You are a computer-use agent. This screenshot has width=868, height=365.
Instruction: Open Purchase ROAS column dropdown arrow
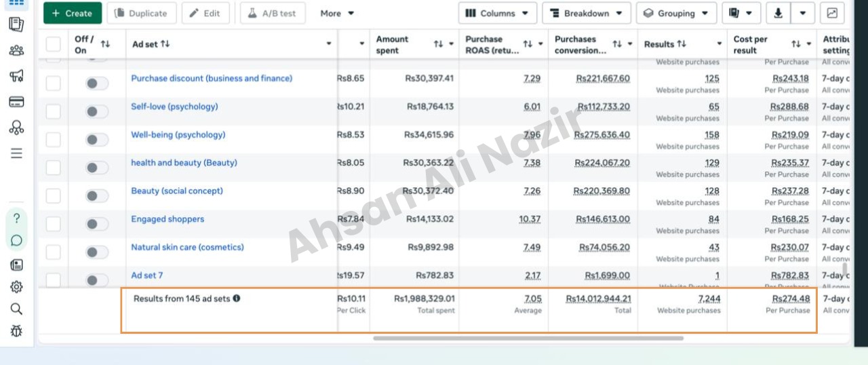click(x=540, y=44)
